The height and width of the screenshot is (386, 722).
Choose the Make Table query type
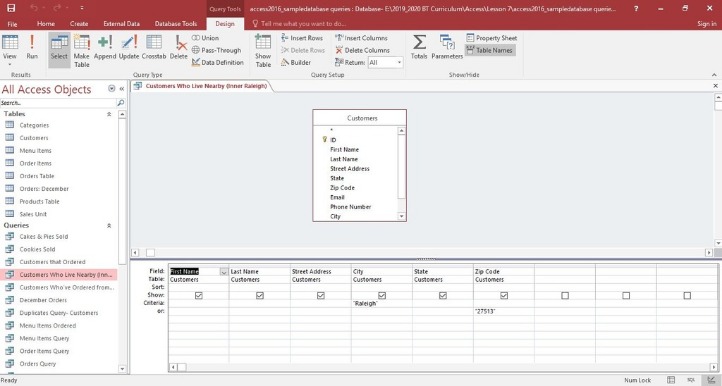(82, 51)
